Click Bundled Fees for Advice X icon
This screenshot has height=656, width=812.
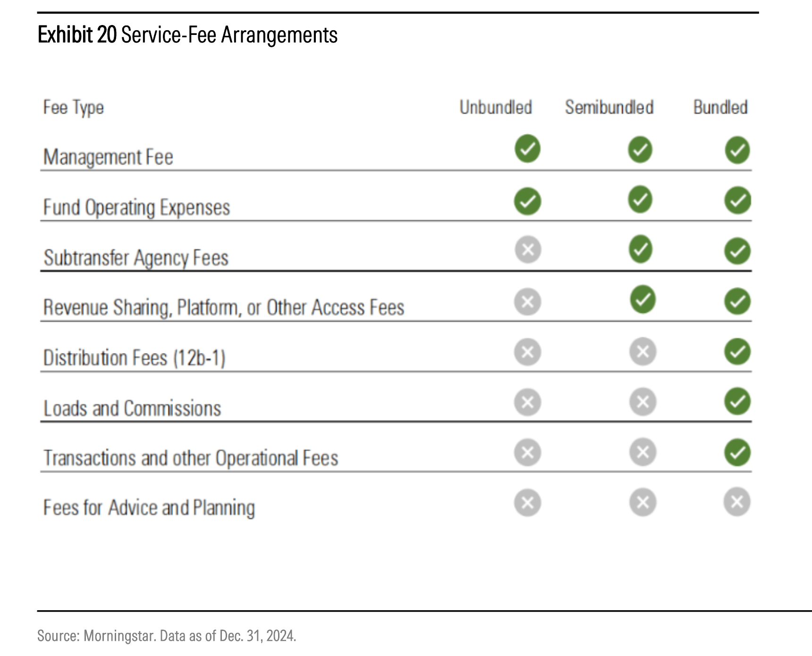click(x=737, y=502)
